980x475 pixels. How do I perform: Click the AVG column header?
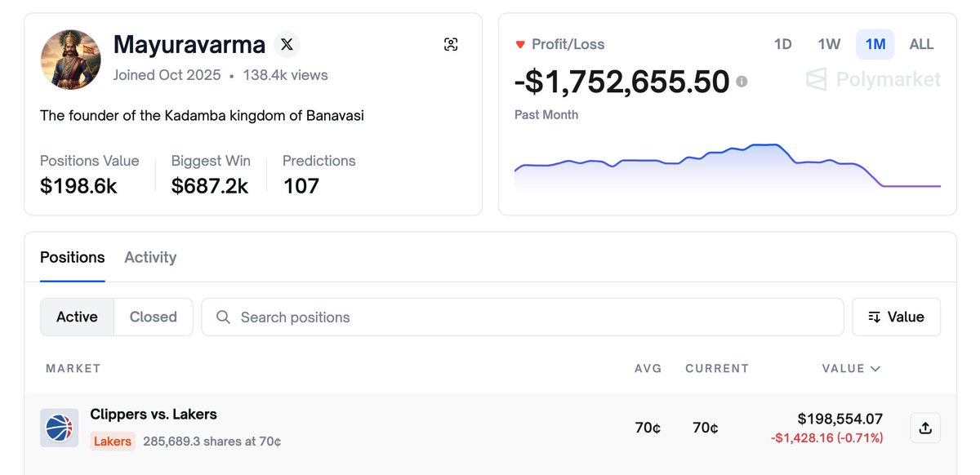tap(648, 368)
